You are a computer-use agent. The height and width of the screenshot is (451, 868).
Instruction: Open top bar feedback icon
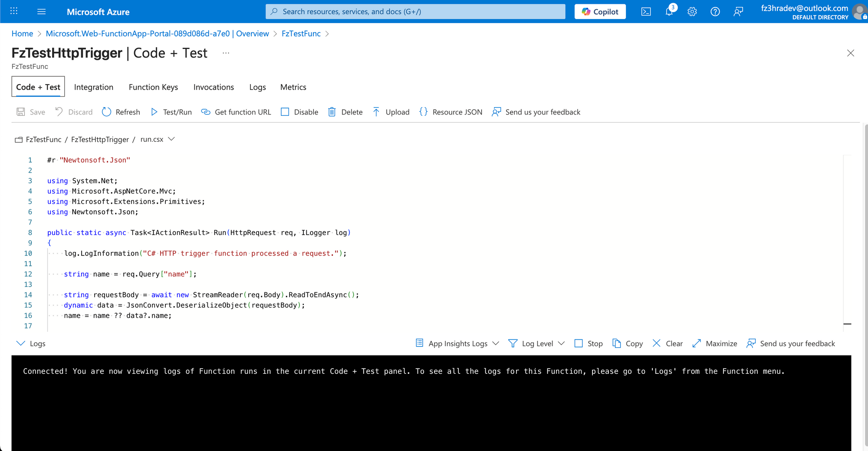click(x=738, y=12)
